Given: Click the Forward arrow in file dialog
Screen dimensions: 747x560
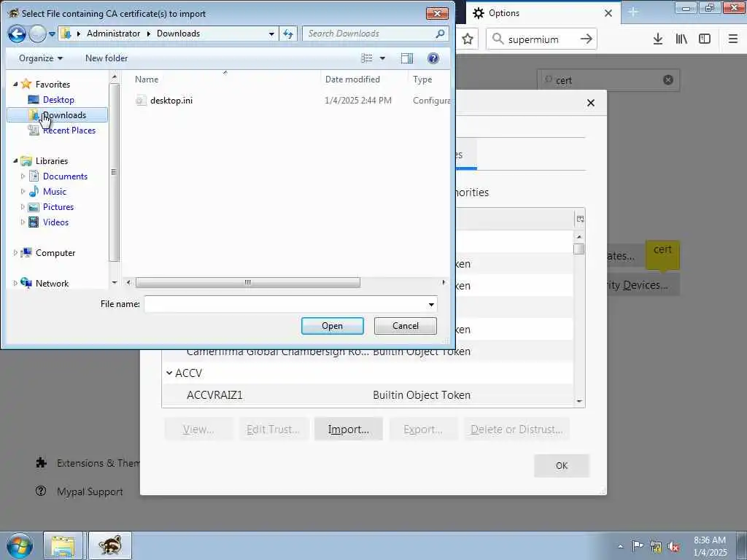Looking at the screenshot, I should click(37, 34).
